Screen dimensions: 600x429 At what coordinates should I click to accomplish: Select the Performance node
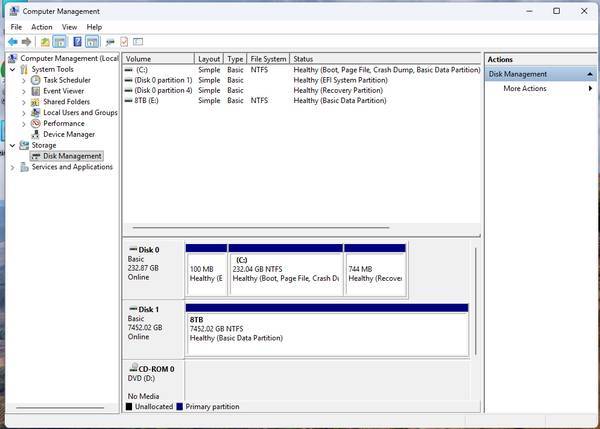63,123
